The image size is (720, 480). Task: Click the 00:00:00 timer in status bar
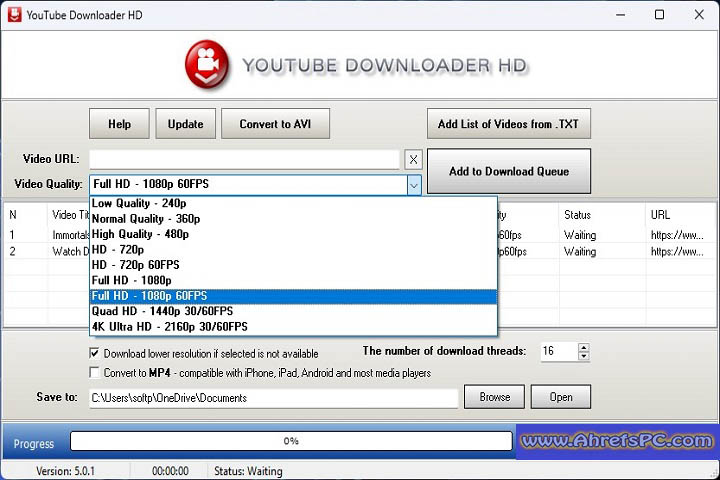pos(170,471)
